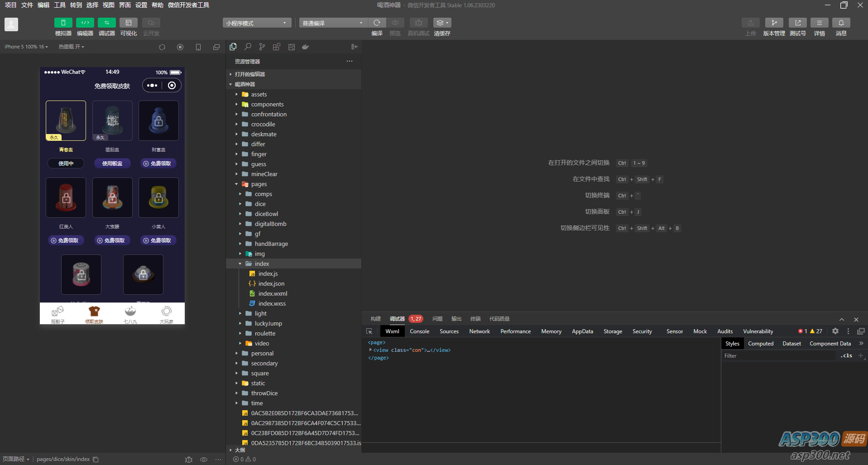868x465 pixels.
Task: Open source control icon in the sidebar
Action: (262, 47)
